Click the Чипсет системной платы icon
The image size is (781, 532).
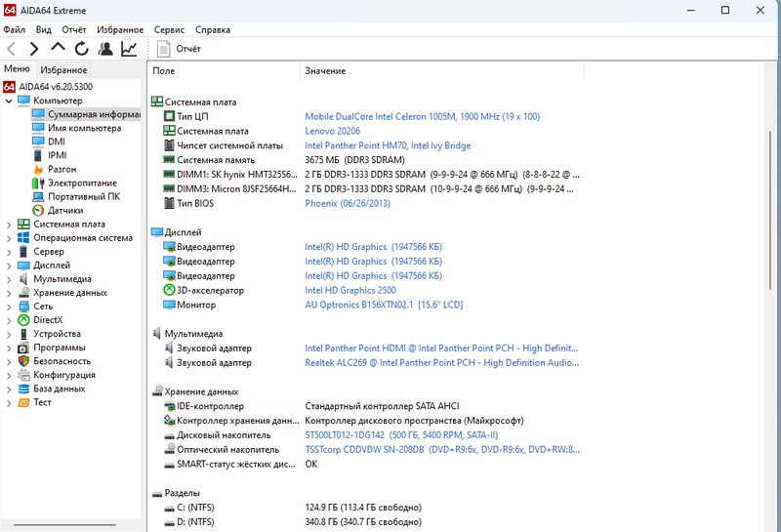pyautogui.click(x=169, y=145)
